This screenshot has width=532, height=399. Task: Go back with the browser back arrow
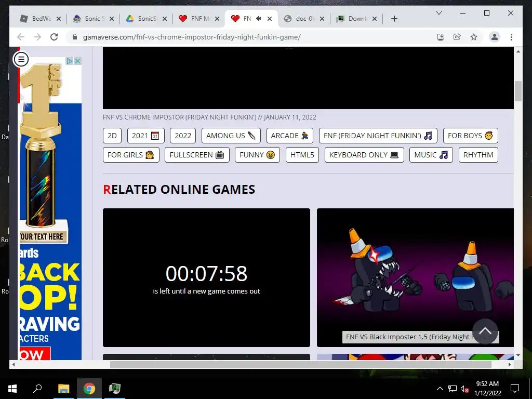point(20,37)
